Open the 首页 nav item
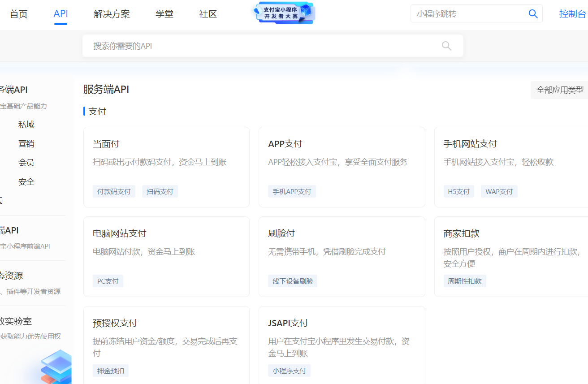588x384 pixels. coord(19,14)
